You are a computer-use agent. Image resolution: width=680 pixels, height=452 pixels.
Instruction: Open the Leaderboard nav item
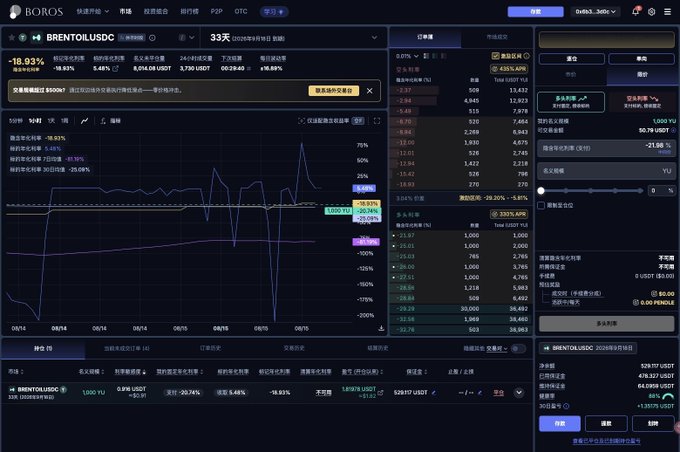point(190,12)
